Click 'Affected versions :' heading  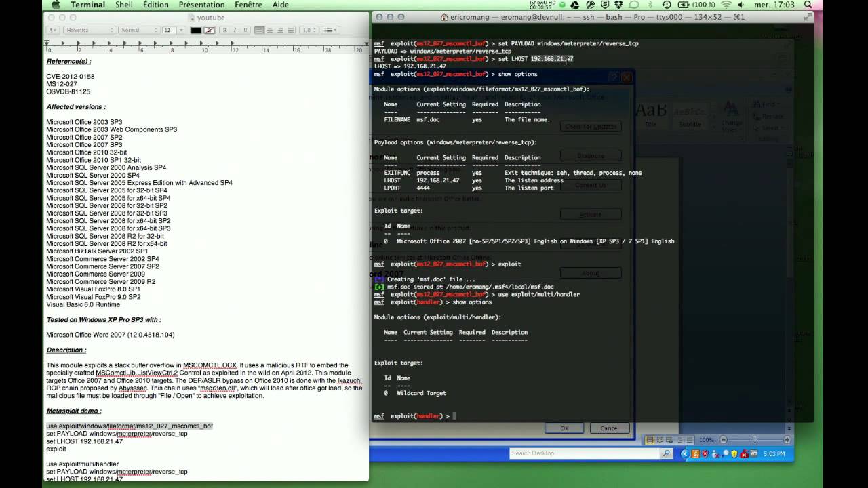(76, 106)
